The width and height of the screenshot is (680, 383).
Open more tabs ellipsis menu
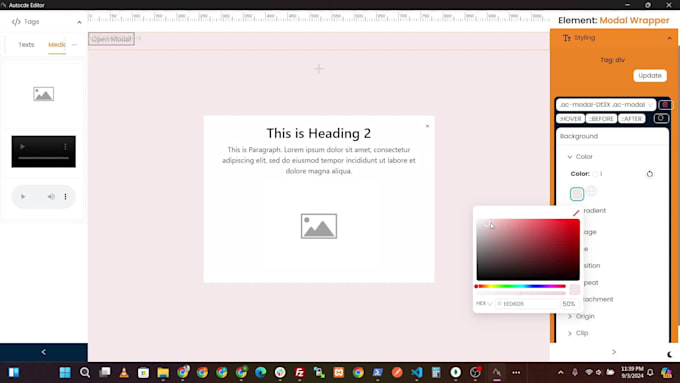coord(75,44)
